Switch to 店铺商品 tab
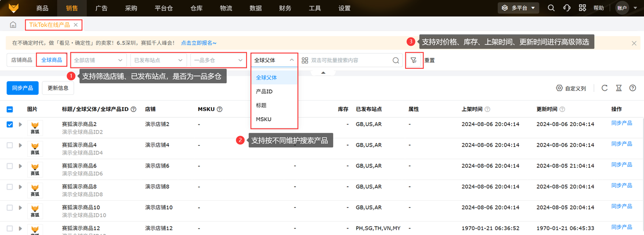 (x=22, y=60)
